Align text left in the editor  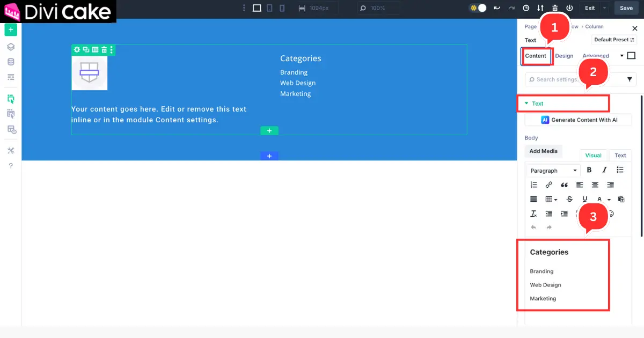click(580, 185)
